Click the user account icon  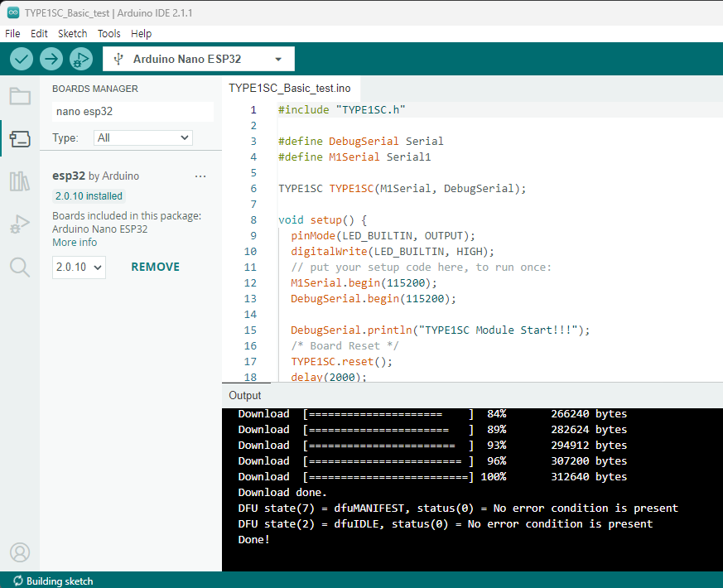(x=20, y=552)
